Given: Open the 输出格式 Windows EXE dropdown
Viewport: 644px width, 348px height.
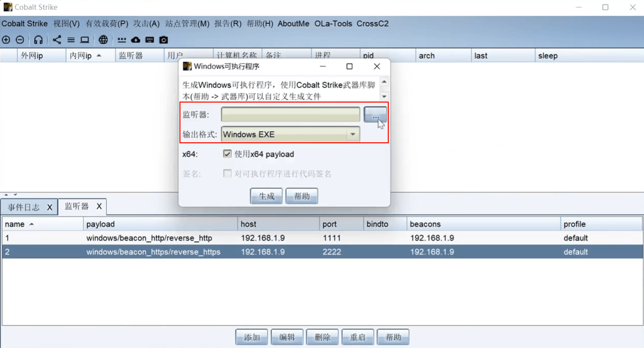Looking at the screenshot, I should [x=290, y=135].
